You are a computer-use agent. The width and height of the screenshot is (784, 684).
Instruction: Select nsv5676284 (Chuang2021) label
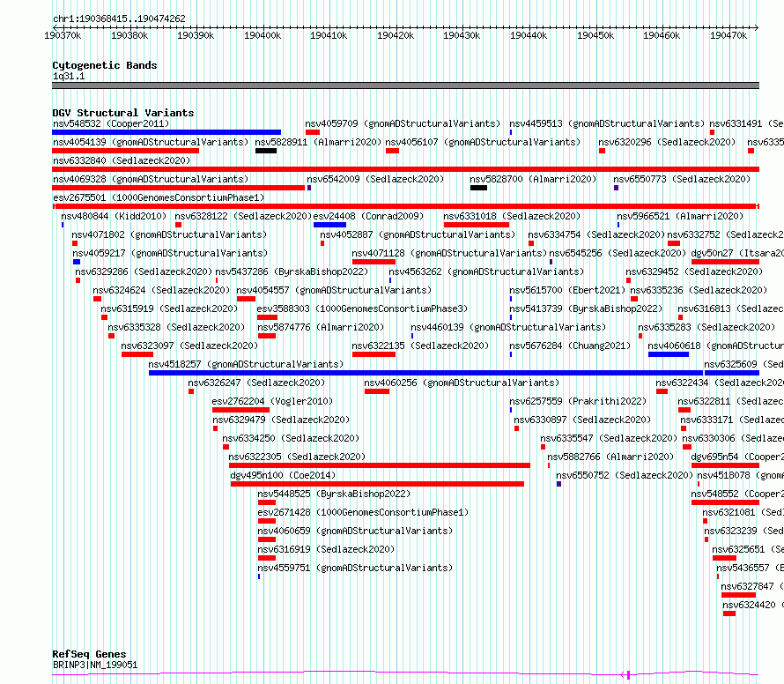pyautogui.click(x=570, y=346)
